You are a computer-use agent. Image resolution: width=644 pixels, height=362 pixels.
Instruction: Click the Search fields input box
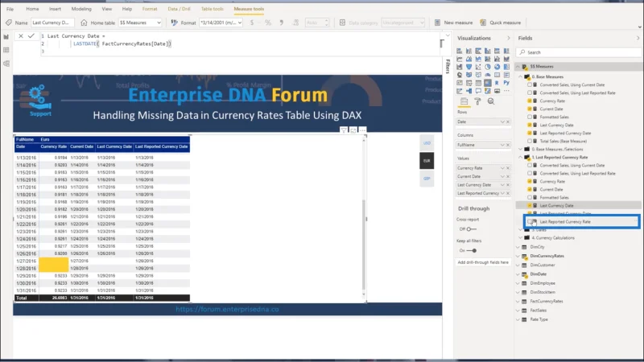578,52
